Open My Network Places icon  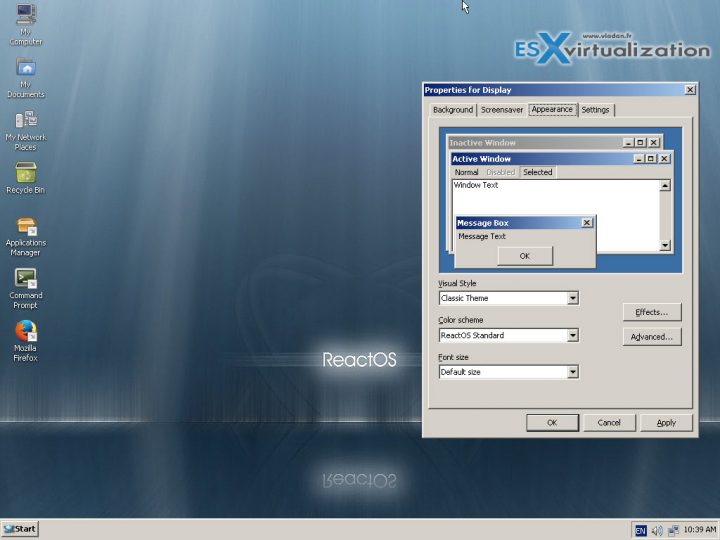[26, 130]
